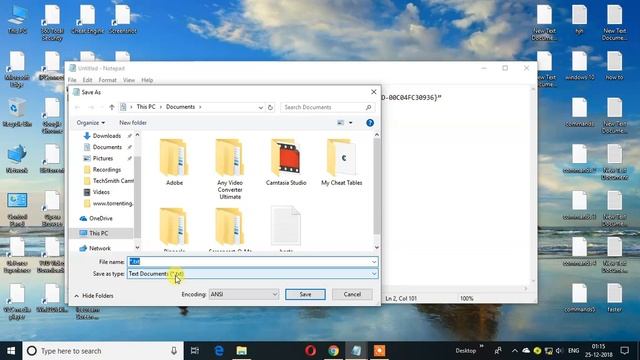Launch Google Chrome from taskbar

point(333,351)
